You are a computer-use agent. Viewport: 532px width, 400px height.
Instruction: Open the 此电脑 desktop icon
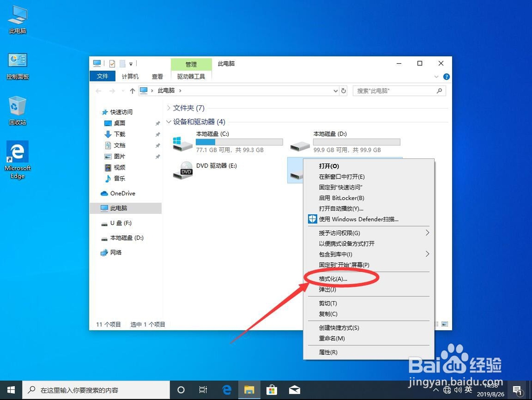click(16, 19)
